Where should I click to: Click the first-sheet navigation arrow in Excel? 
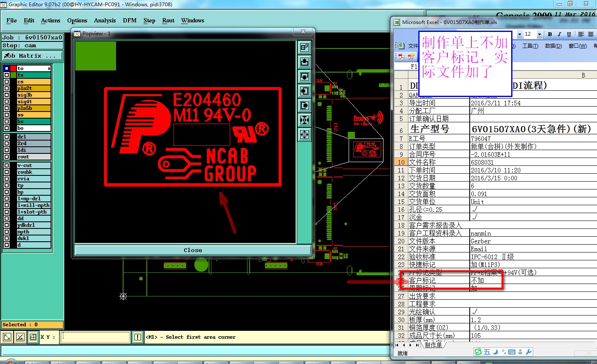pyautogui.click(x=397, y=345)
